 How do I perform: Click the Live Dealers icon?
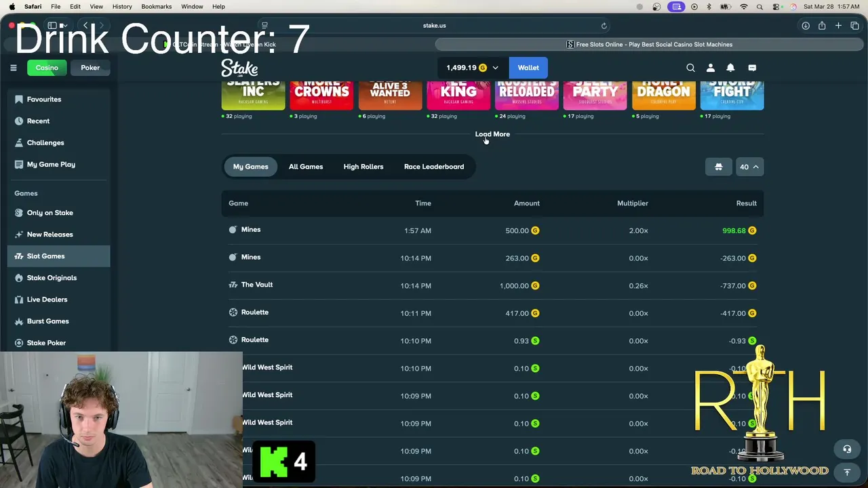pos(19,300)
